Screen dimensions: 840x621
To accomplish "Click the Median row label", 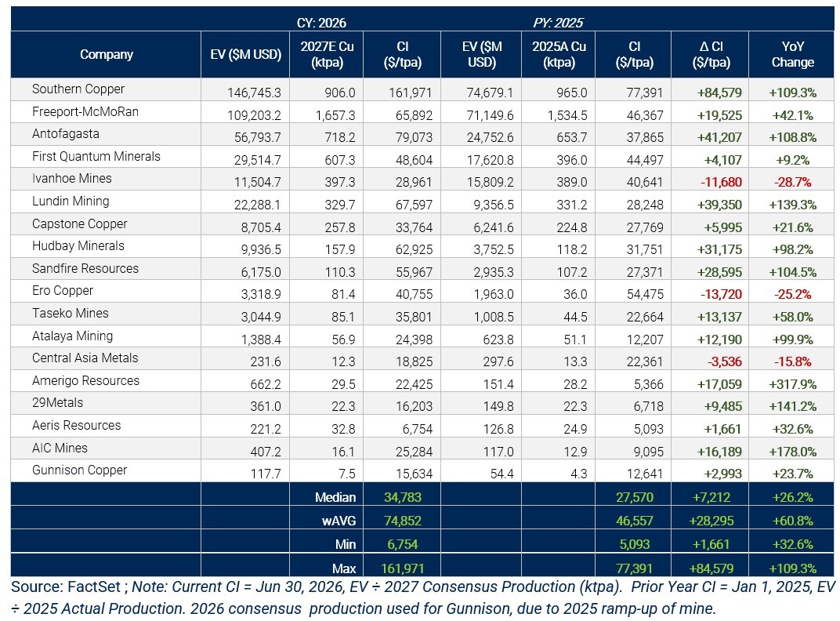I will point(335,497).
